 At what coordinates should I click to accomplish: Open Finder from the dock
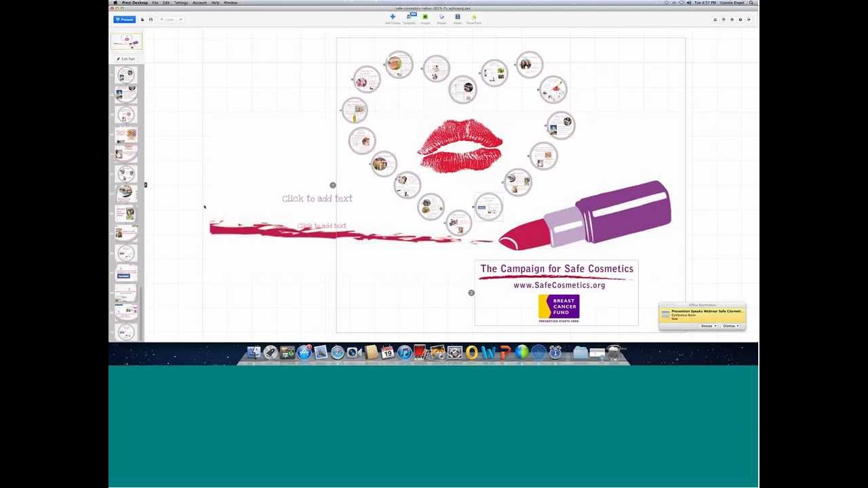point(254,352)
